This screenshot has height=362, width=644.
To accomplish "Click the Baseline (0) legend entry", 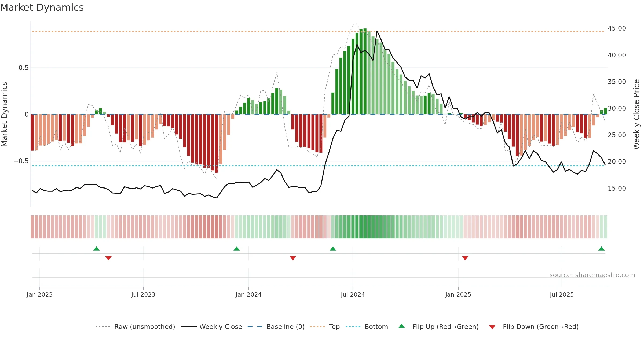I will 276,327.
